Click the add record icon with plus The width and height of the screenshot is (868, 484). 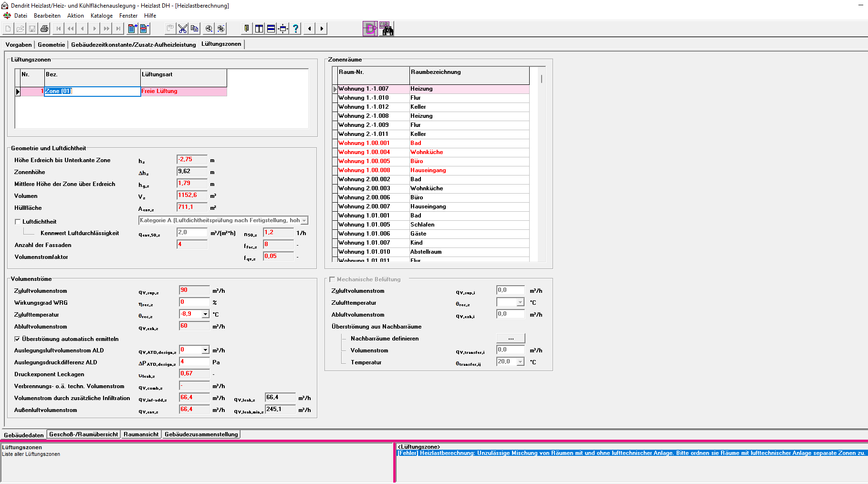coord(133,29)
